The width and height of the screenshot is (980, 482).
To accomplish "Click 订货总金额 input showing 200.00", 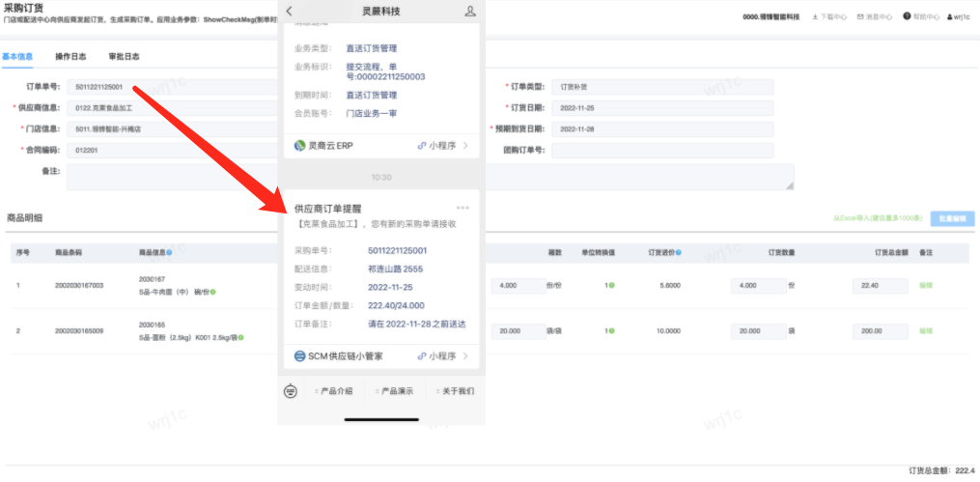I will [881, 331].
